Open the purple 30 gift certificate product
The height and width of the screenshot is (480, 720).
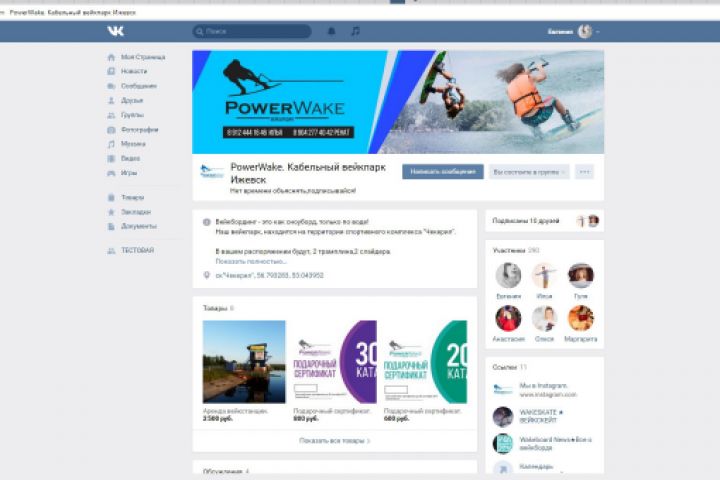point(335,362)
